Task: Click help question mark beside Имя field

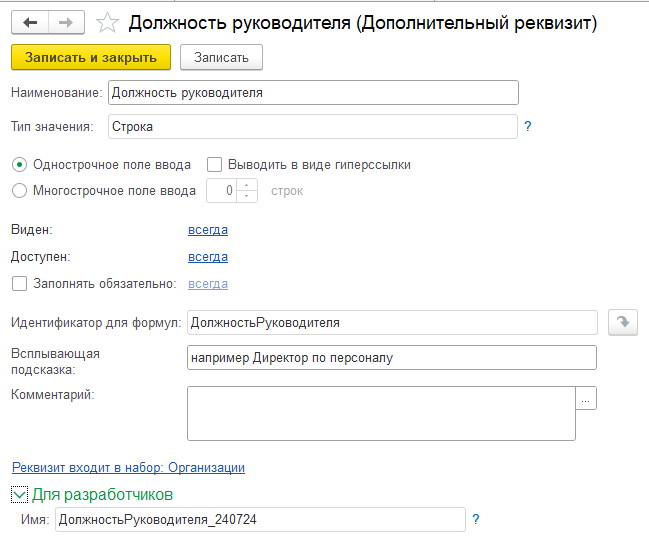Action: coord(475,519)
